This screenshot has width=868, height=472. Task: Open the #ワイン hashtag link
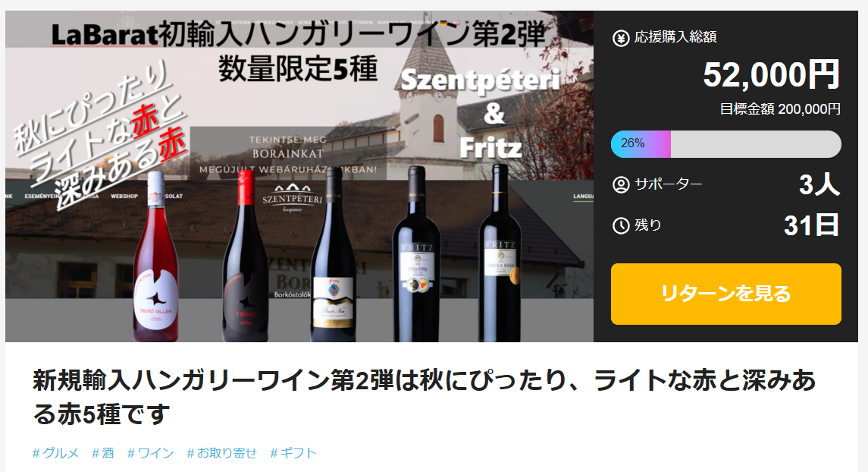click(150, 453)
